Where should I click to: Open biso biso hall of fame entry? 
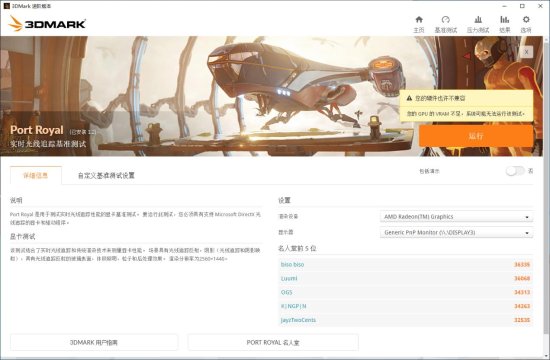405,265
